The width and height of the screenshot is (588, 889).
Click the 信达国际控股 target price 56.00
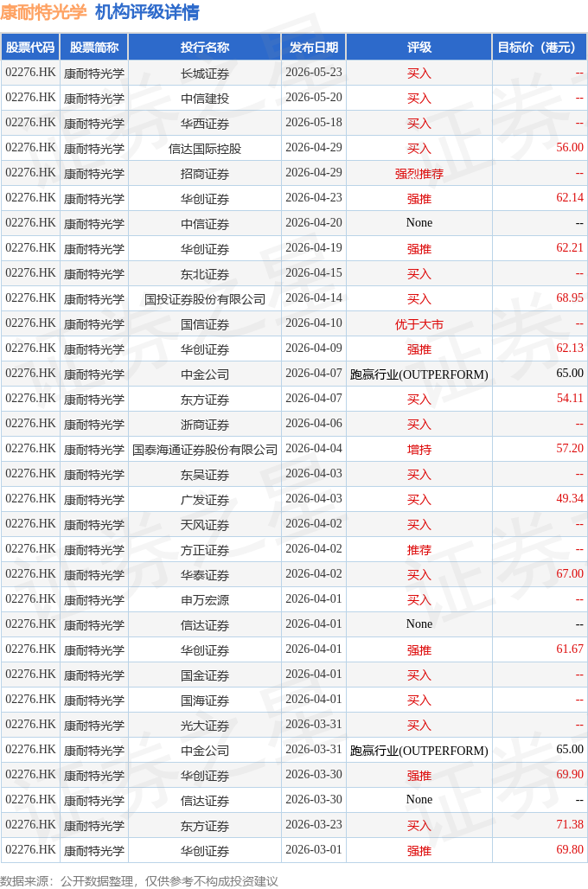569,148
